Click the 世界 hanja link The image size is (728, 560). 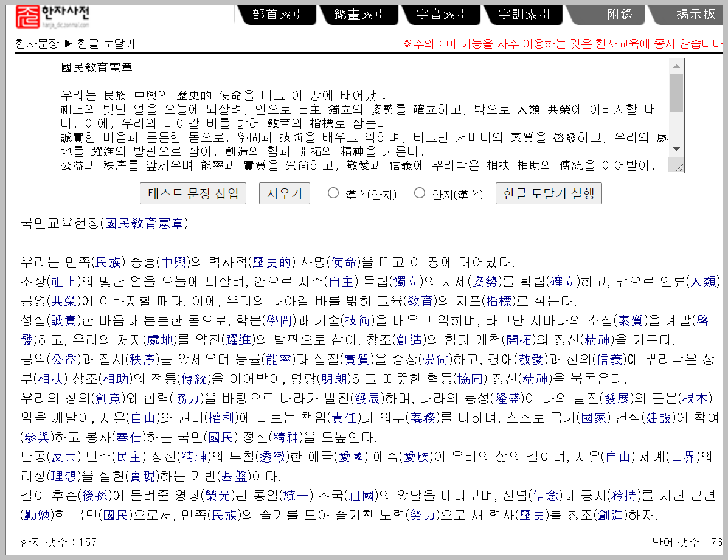[684, 457]
